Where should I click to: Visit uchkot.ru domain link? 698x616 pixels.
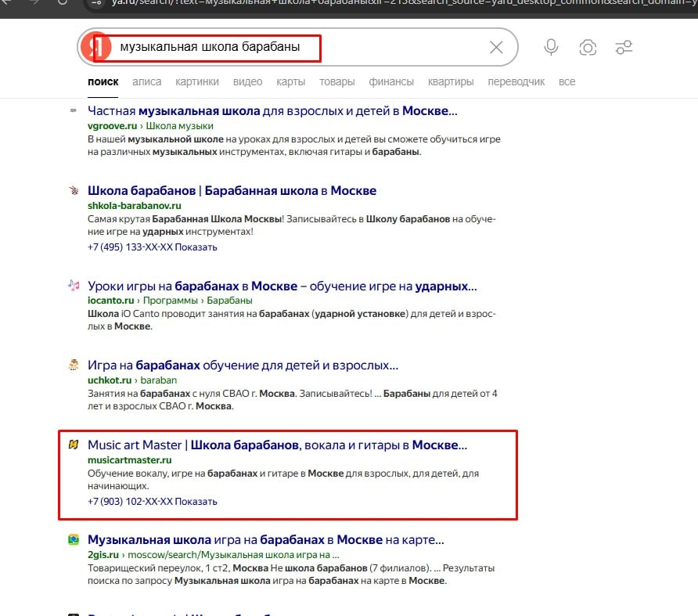coord(110,380)
